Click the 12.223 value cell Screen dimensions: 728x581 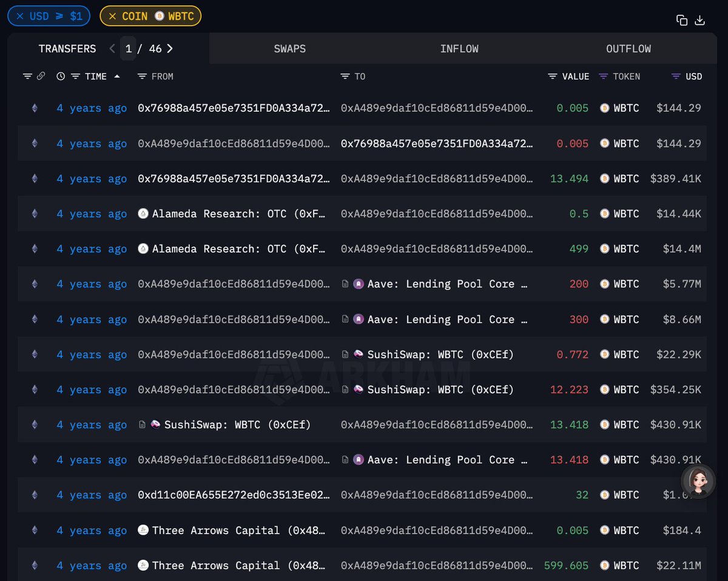click(x=569, y=390)
